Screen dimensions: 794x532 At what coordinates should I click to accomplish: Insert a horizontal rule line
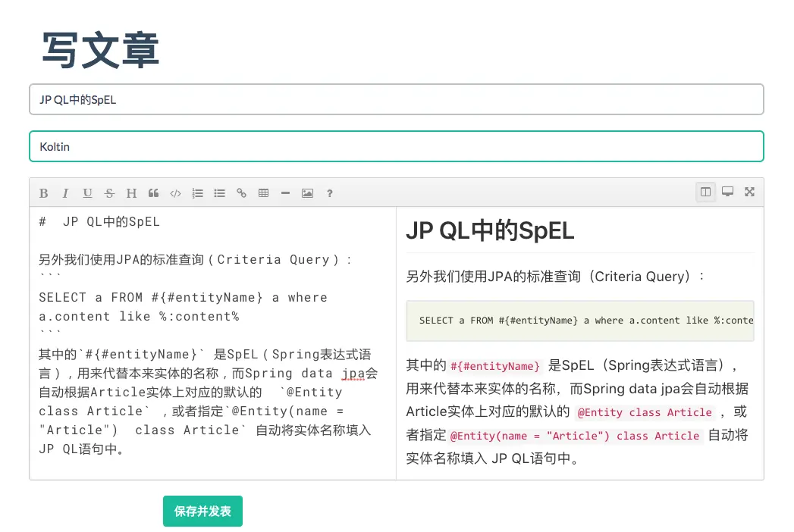point(286,192)
